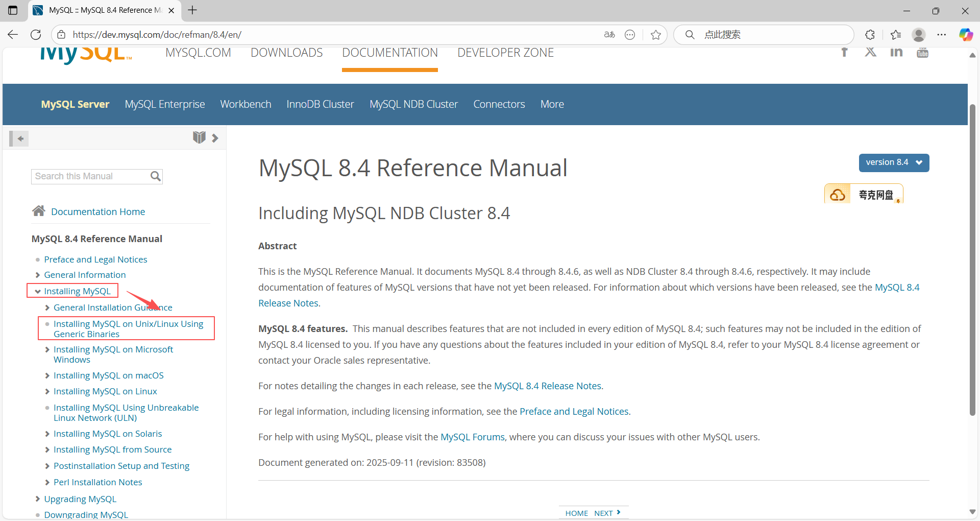Open MySQL YouTube icon

[x=922, y=53]
